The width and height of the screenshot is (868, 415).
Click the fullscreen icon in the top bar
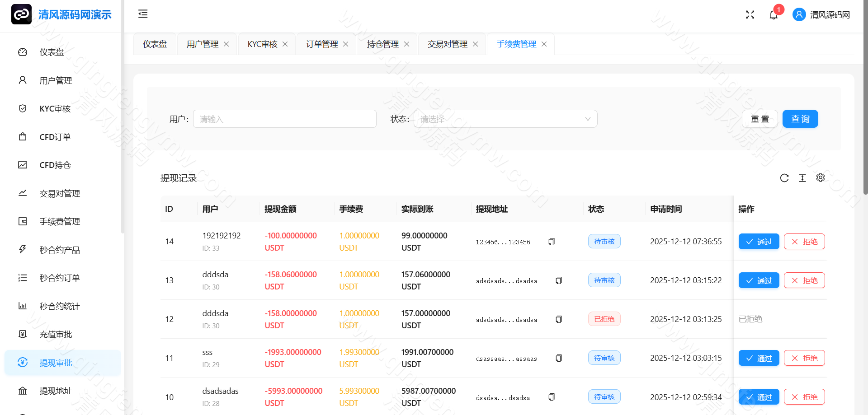pos(750,14)
